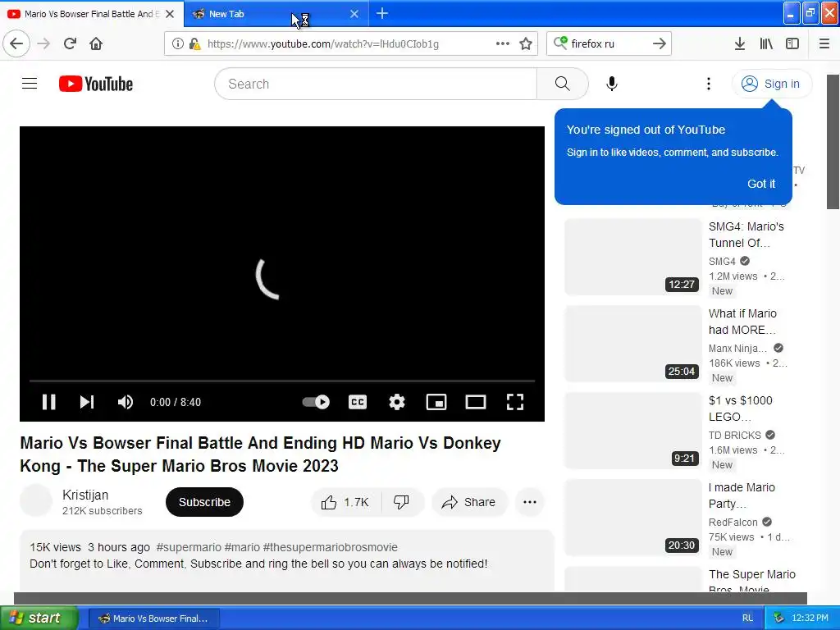The height and width of the screenshot is (630, 840).
Task: Click the RedFalcon channel name
Action: click(733, 523)
